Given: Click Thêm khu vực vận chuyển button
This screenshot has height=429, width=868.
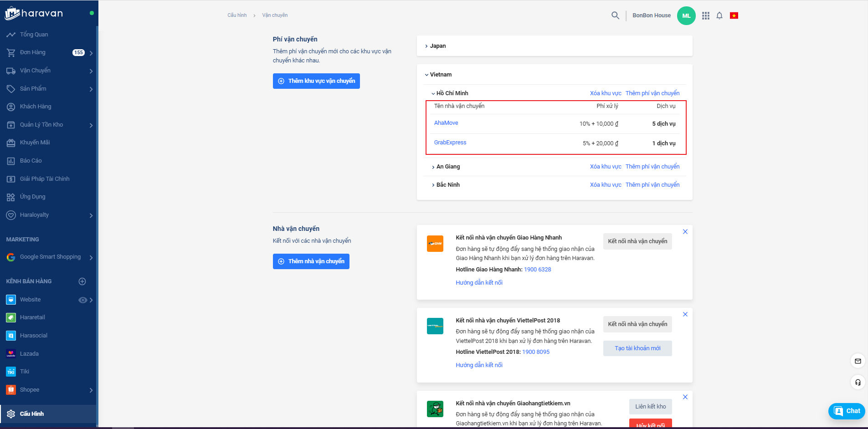Looking at the screenshot, I should pyautogui.click(x=316, y=81).
